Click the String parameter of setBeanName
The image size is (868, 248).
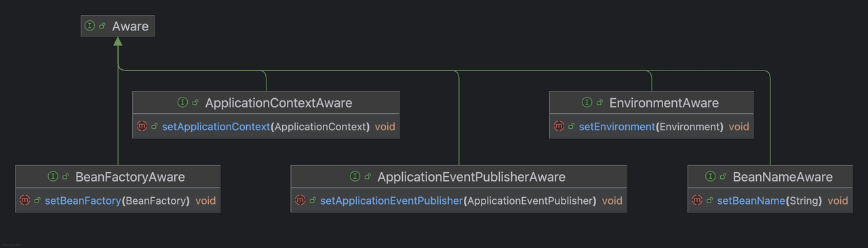click(804, 201)
